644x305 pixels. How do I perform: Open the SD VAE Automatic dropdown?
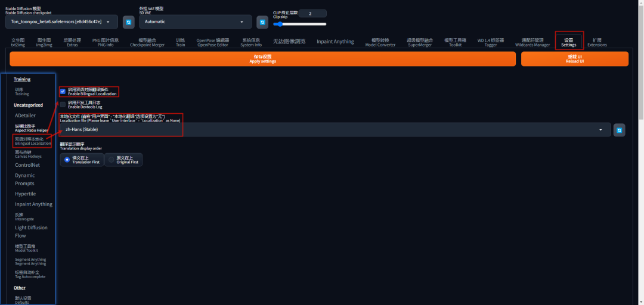click(196, 22)
